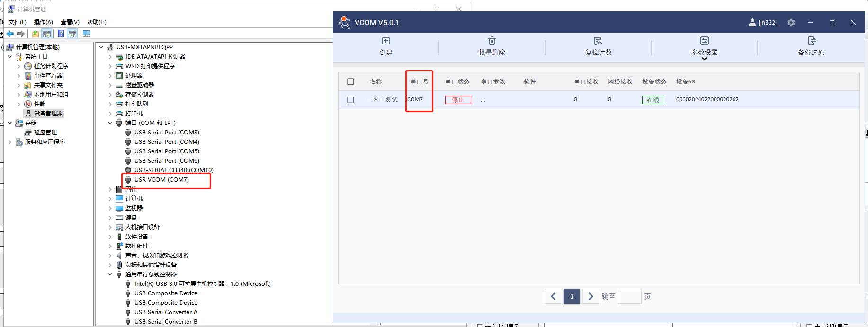Click the device SN 00602024022000020262

[707, 99]
